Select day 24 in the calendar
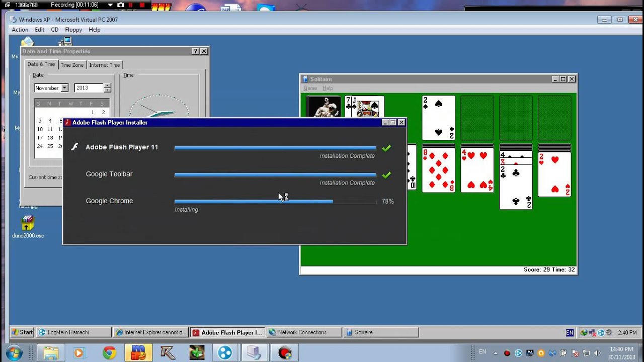The height and width of the screenshot is (362, 644). (40, 146)
